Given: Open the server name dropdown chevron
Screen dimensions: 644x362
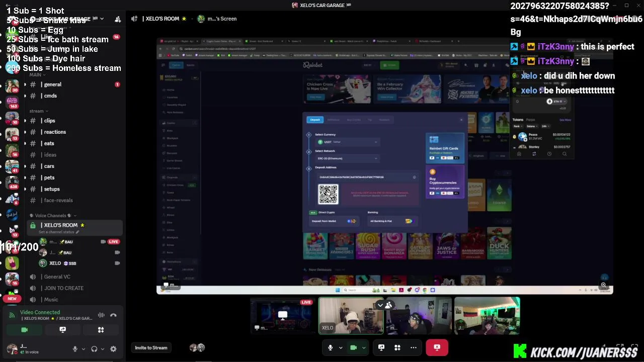Looking at the screenshot, I should point(102,19).
